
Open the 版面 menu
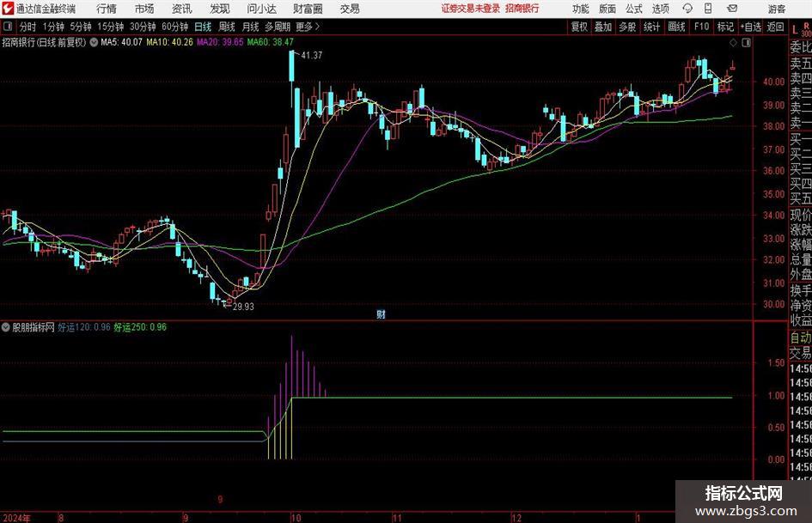[x=607, y=9]
